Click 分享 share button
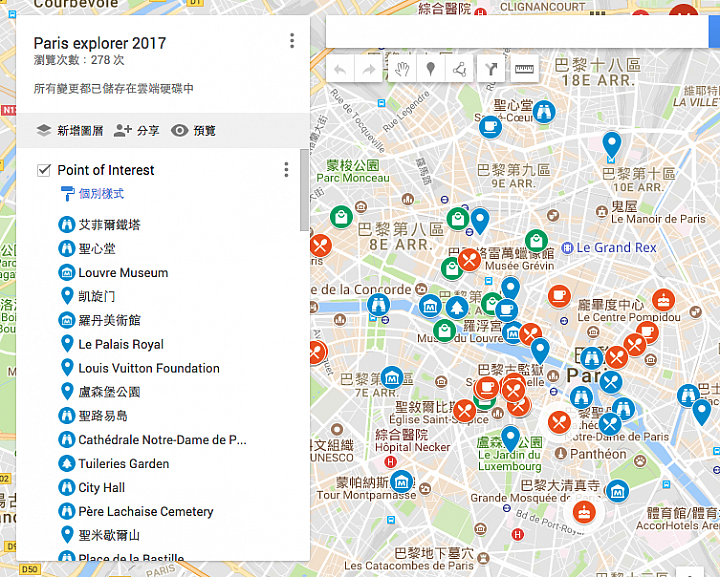The height and width of the screenshot is (577, 720). pyautogui.click(x=136, y=131)
